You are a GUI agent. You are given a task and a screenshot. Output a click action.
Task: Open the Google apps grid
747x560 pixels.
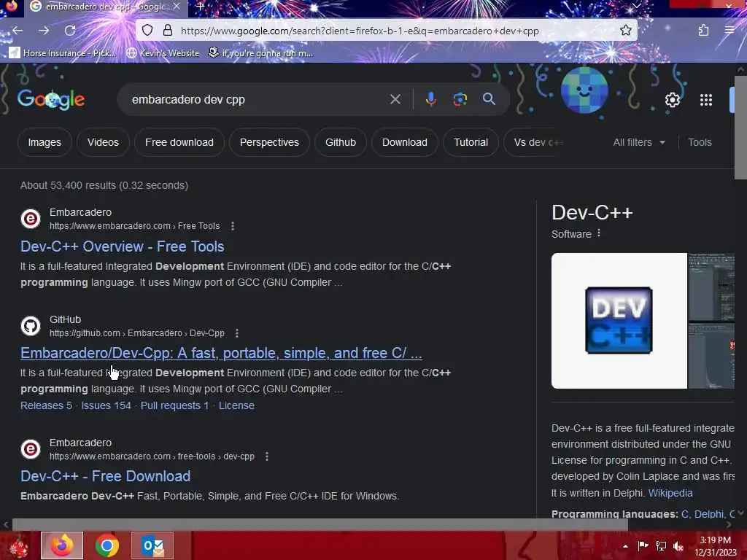tap(706, 100)
